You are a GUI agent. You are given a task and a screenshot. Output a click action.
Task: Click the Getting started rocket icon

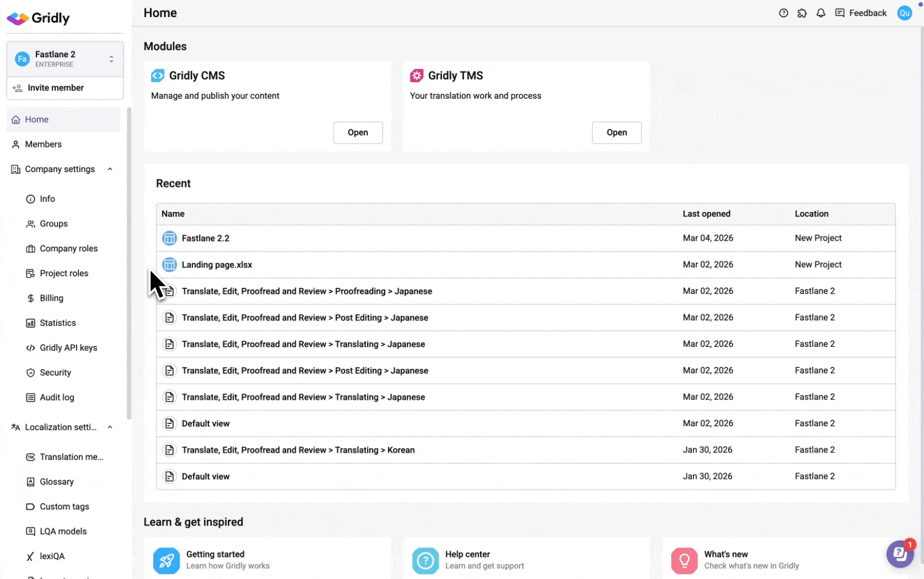coord(166,560)
